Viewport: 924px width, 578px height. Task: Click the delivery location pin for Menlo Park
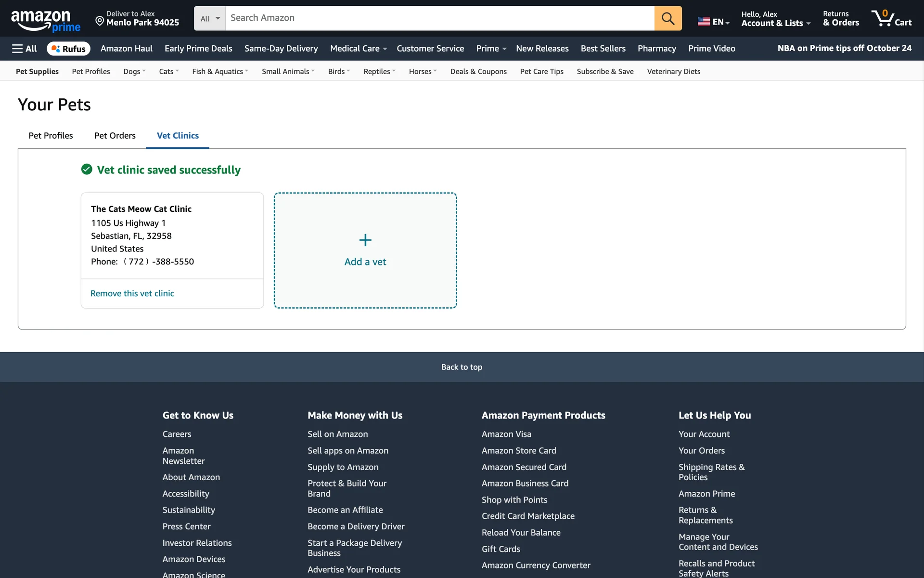point(100,21)
